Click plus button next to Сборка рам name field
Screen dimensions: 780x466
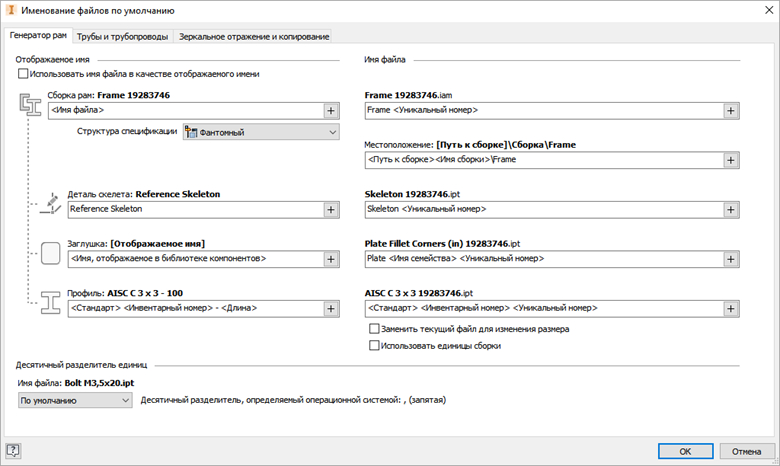tap(331, 110)
